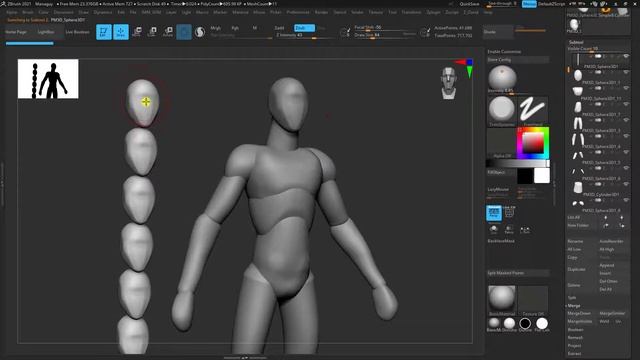640x360 pixels.
Task: Open the Brush menu
Action: pos(28,12)
